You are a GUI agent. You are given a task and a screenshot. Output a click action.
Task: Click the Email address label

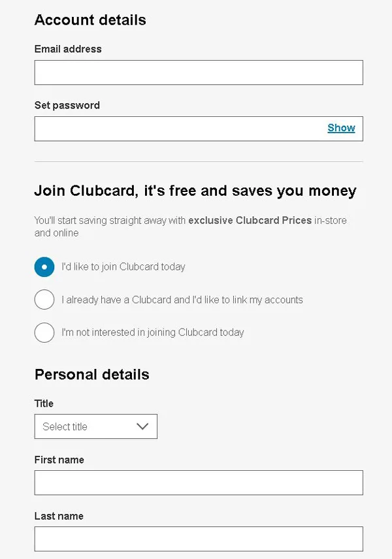tap(68, 49)
